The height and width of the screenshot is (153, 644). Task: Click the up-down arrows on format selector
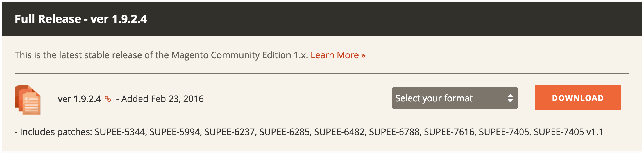coord(510,98)
